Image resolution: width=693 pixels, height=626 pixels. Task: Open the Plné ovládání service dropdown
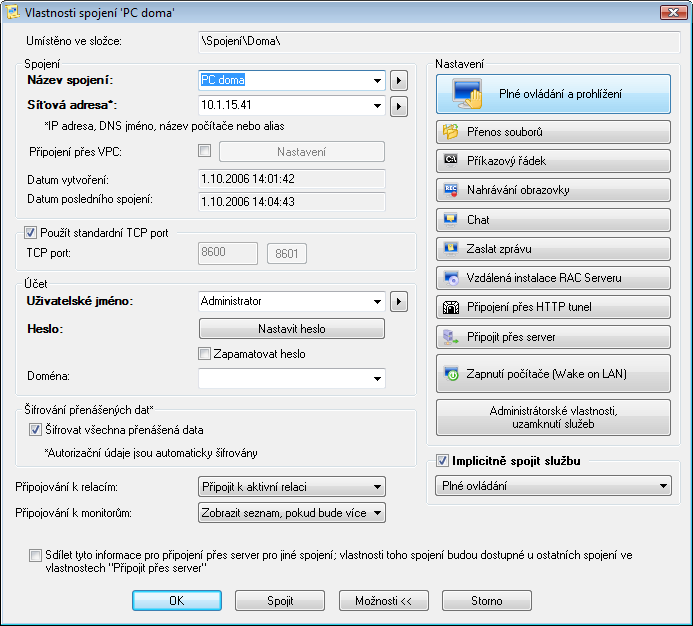click(553, 486)
